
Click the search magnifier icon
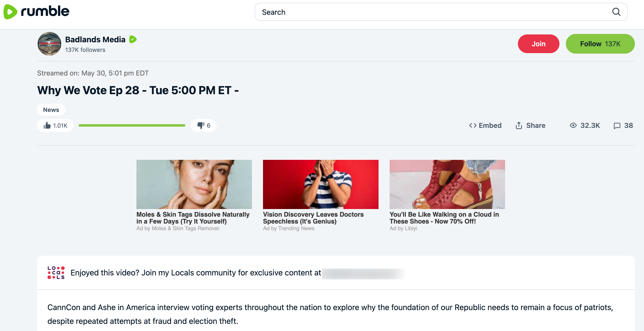pyautogui.click(x=616, y=12)
